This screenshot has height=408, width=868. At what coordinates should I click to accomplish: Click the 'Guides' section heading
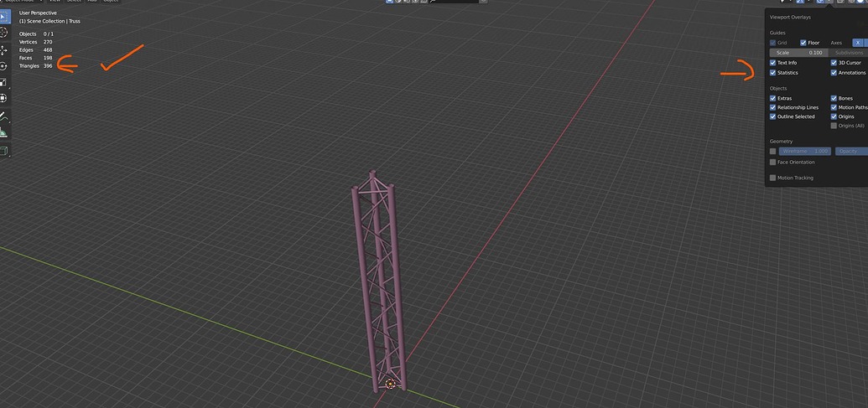tap(777, 33)
